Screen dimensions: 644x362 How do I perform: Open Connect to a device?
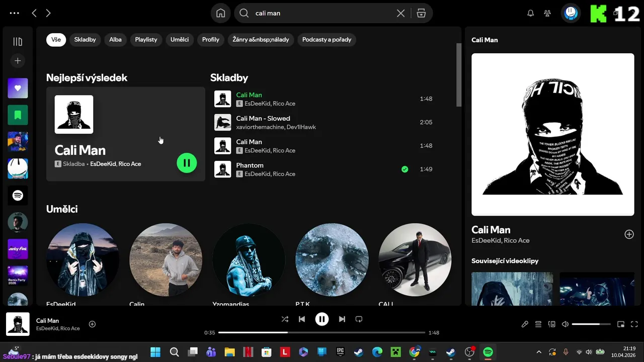click(x=551, y=324)
